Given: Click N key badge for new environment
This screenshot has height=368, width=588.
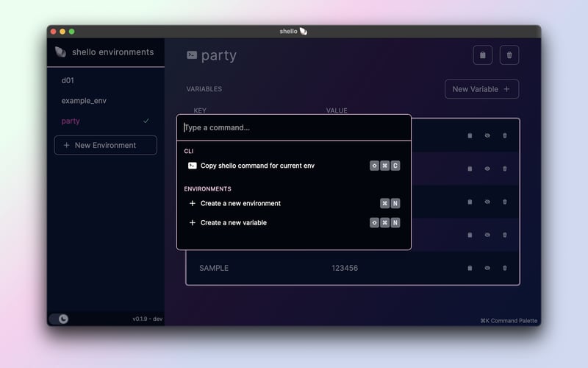Looking at the screenshot, I should click(395, 203).
